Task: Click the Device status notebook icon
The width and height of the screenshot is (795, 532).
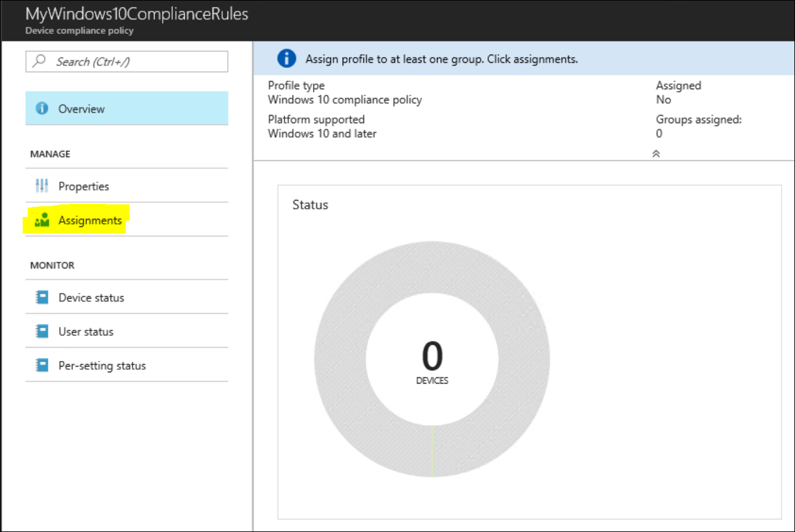Action: coord(42,297)
